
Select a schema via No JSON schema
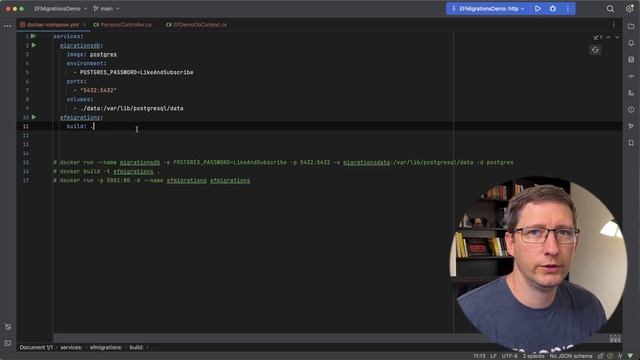[x=571, y=356]
